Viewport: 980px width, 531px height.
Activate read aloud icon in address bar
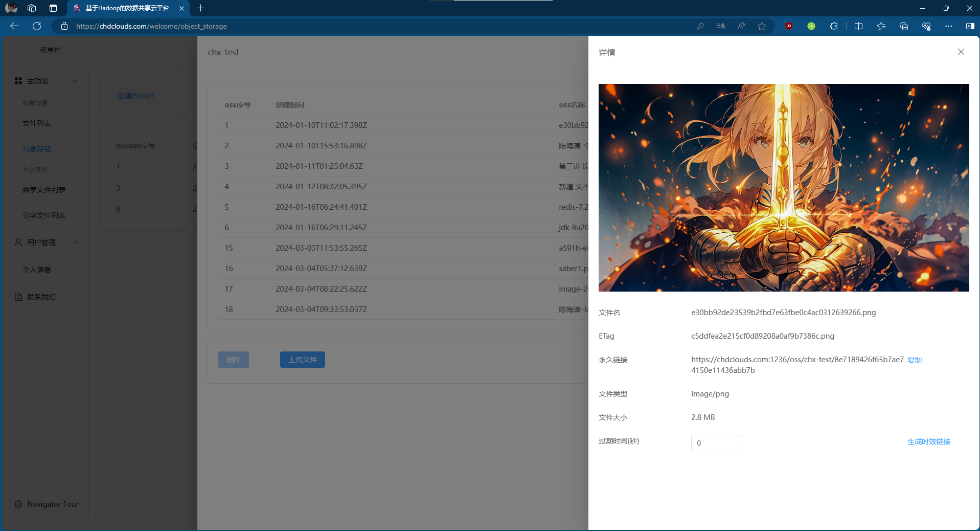[741, 26]
